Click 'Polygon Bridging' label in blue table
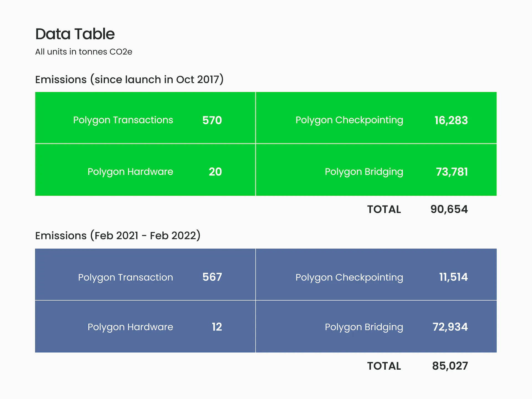This screenshot has height=399, width=532. [364, 327]
